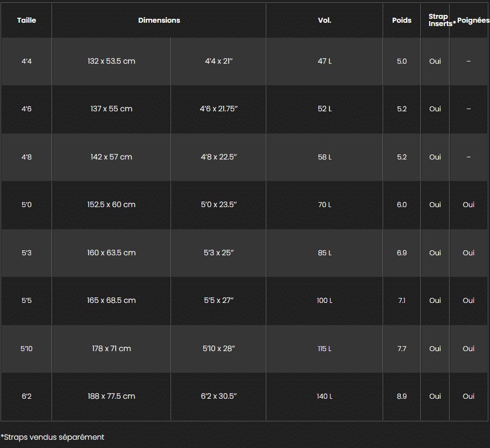Viewport: 490px width, 448px height.
Task: Click the Poignées column header
Action: tap(473, 20)
